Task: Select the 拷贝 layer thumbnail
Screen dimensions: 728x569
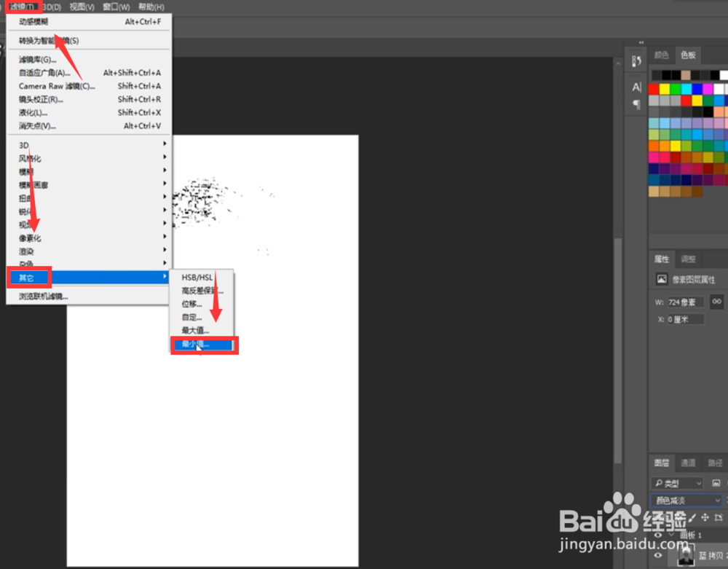Action: click(686, 555)
